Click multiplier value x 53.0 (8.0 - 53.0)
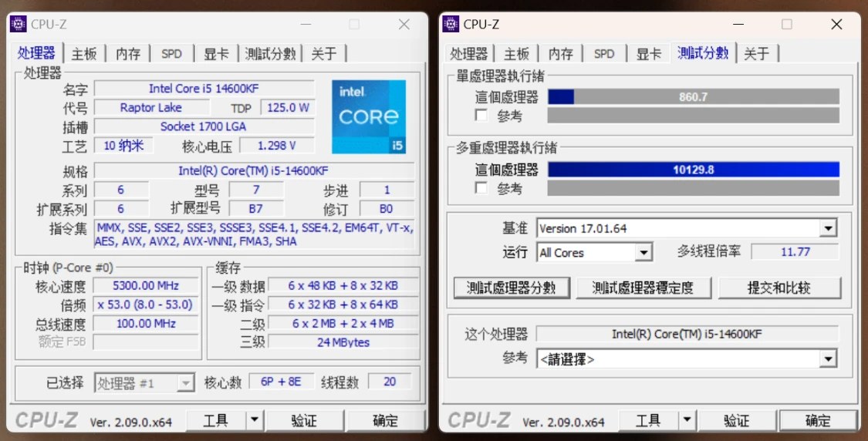The image size is (868, 441). 146,305
